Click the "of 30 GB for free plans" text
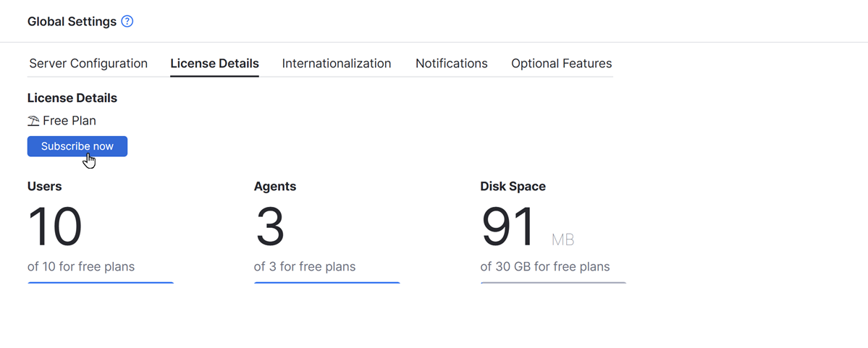 tap(544, 267)
